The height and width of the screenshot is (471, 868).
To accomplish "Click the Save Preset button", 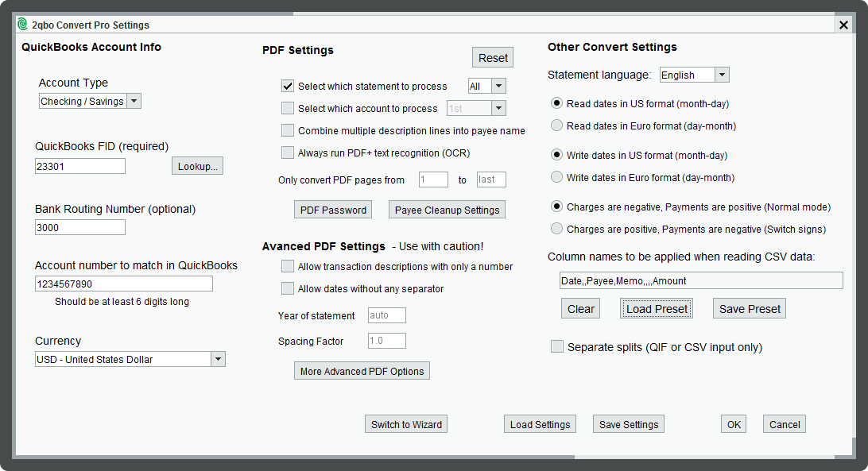I will click(x=750, y=309).
